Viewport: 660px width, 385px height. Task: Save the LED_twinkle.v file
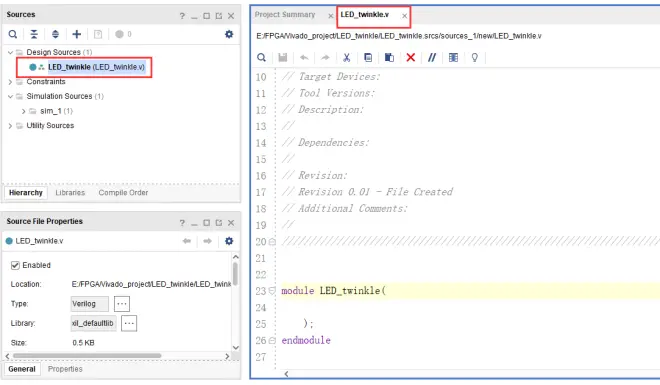(x=283, y=58)
